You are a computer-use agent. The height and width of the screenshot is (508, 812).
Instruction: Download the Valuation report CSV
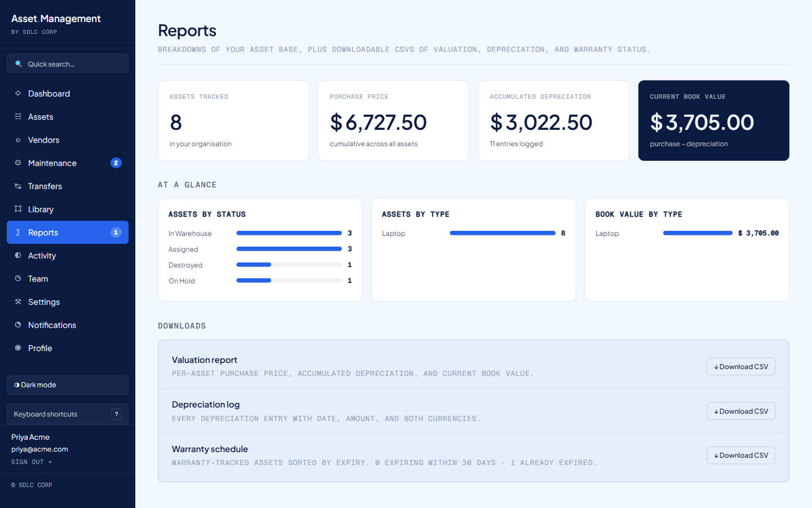point(741,366)
